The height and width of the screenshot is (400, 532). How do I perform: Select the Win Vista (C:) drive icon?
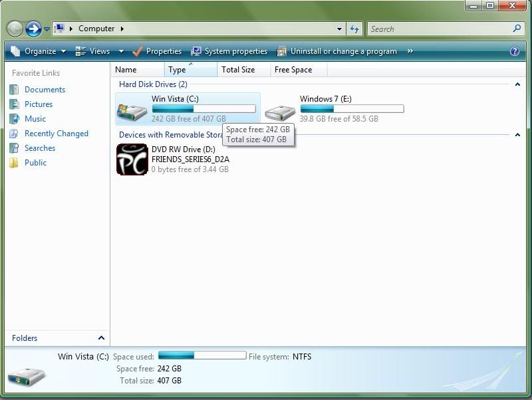pyautogui.click(x=132, y=111)
